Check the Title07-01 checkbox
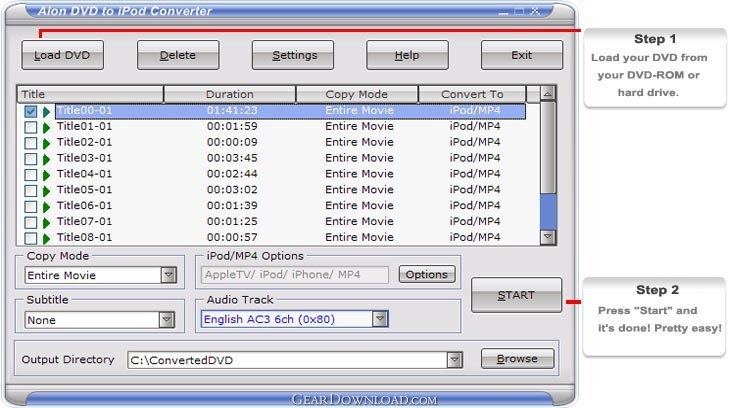The width and height of the screenshot is (730, 408). tap(31, 222)
